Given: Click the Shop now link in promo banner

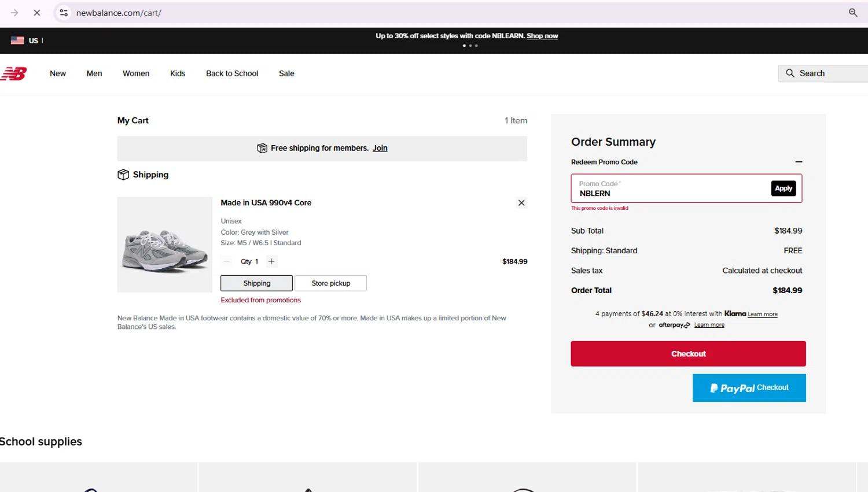Looking at the screenshot, I should pyautogui.click(x=542, y=36).
